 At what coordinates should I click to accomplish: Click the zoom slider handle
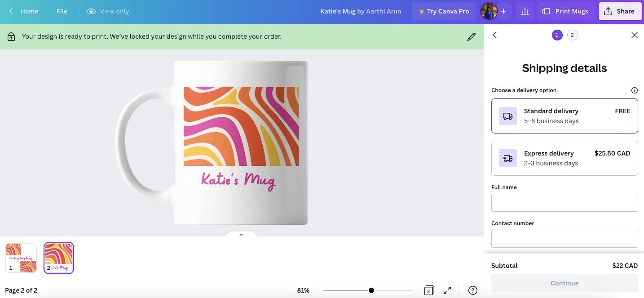[x=371, y=290]
